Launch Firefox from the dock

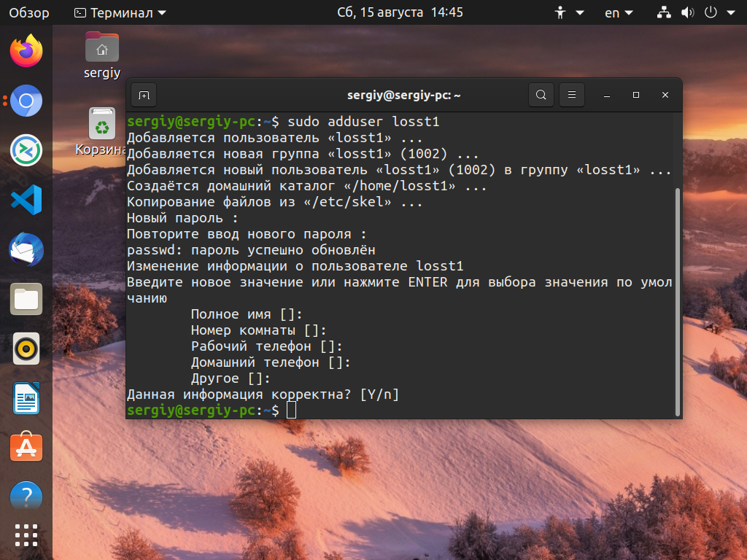click(26, 50)
